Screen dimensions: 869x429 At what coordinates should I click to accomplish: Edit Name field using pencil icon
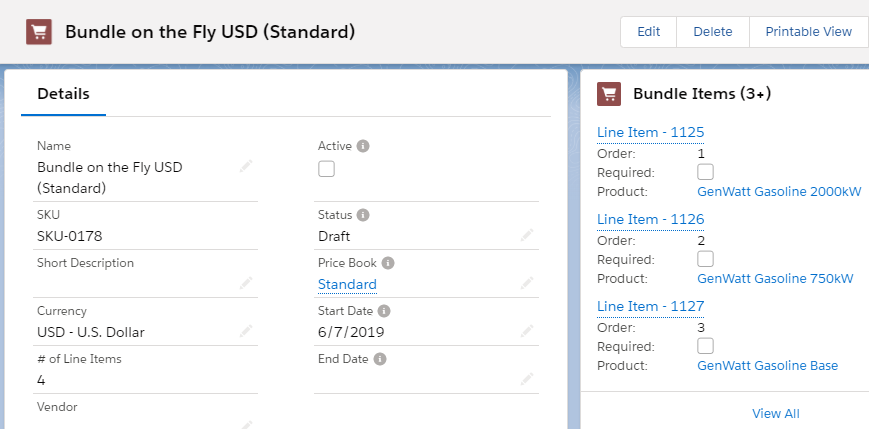[x=246, y=166]
